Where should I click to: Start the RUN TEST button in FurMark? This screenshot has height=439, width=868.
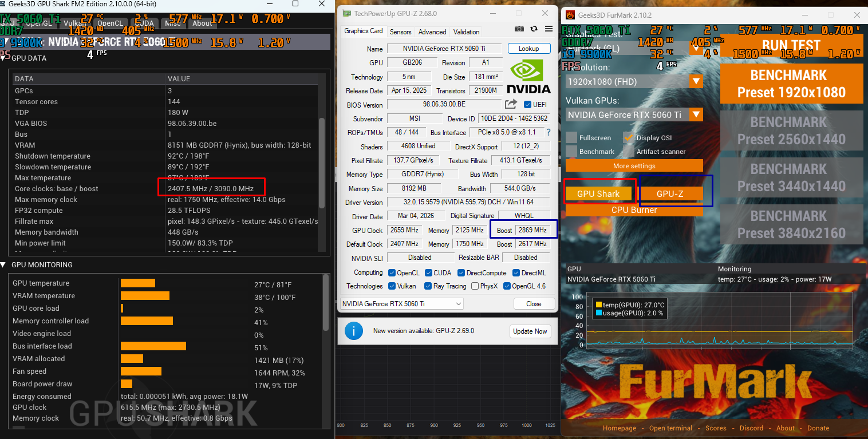pos(791,46)
